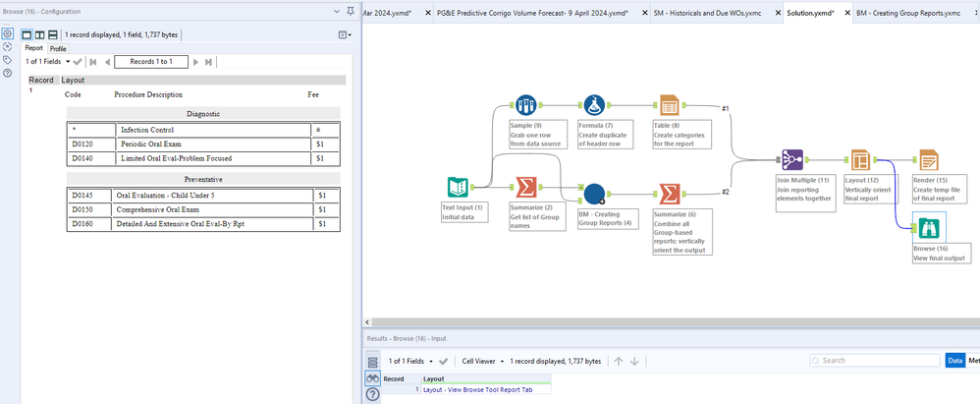This screenshot has height=404, width=980.
Task: Select the Render (15) tool
Action: click(929, 161)
